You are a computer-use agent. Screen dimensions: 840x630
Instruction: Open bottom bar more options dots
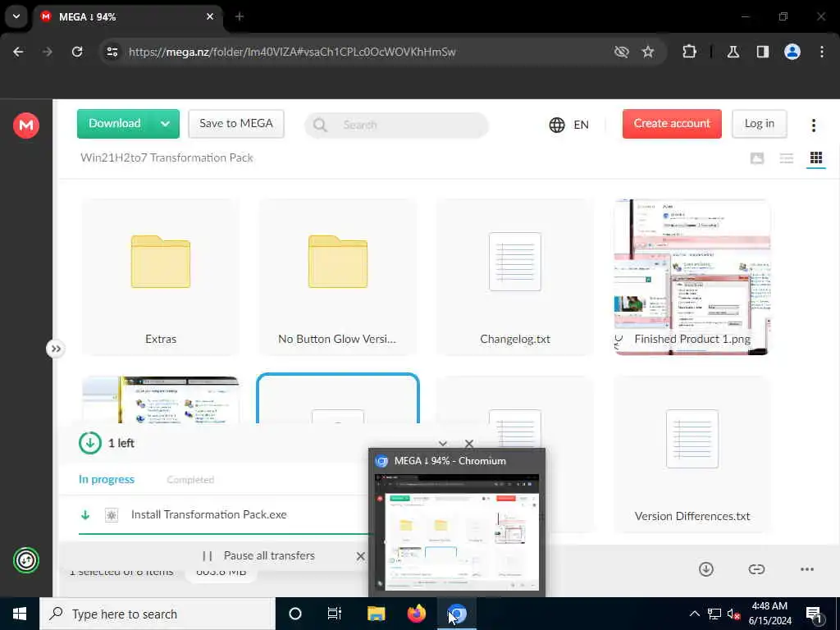point(807,569)
